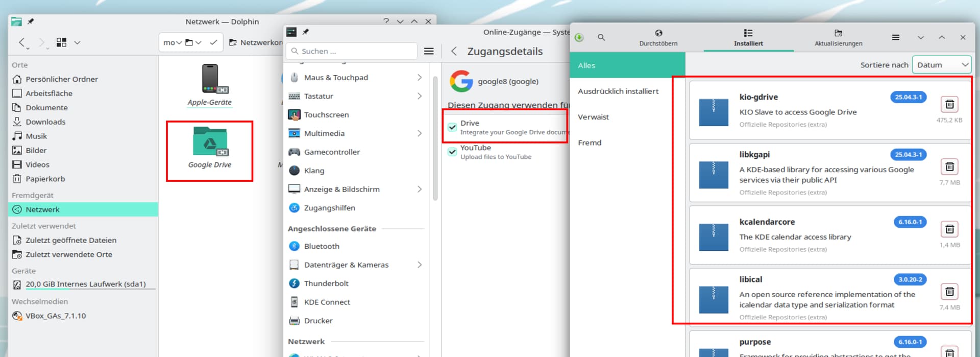
Task: Open the Google Drive network folder in Dolphin
Action: 210,148
